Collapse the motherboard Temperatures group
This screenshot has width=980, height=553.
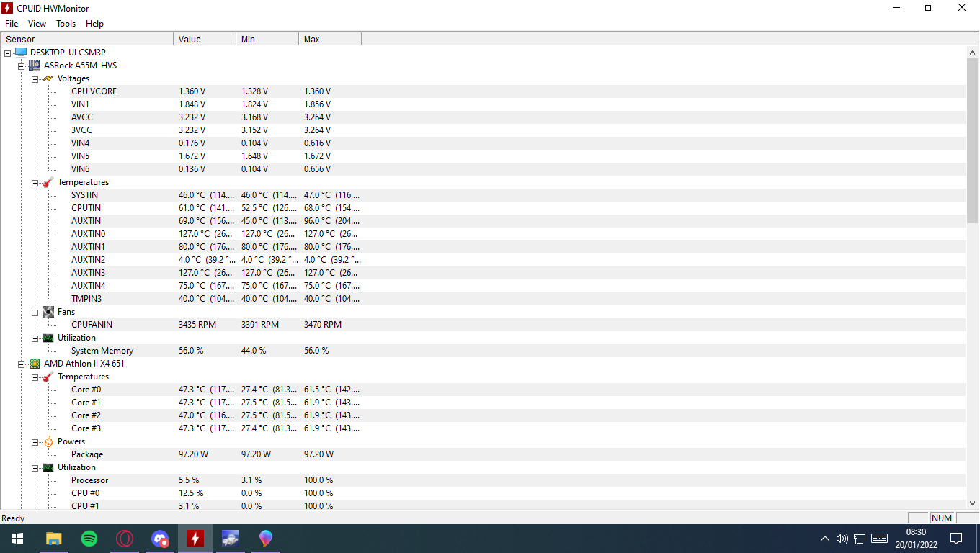(35, 182)
